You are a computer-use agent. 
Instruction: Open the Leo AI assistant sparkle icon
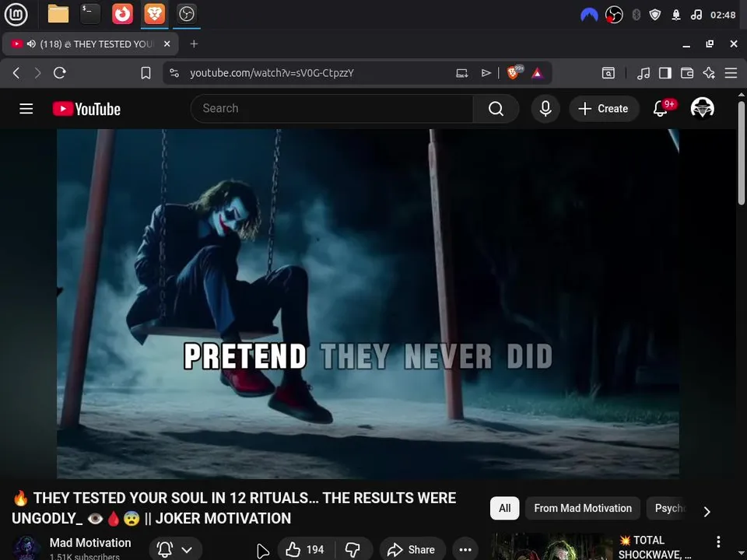click(x=709, y=73)
